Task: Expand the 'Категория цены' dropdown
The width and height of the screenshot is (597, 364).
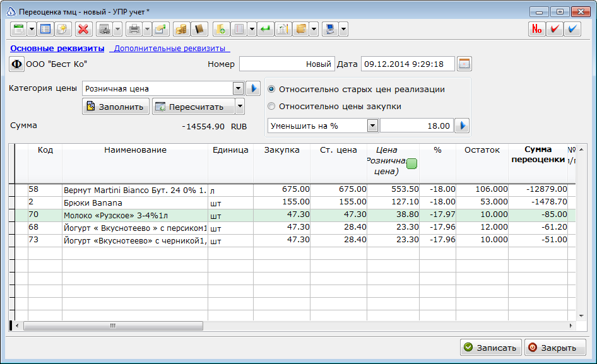Action: pyautogui.click(x=238, y=89)
